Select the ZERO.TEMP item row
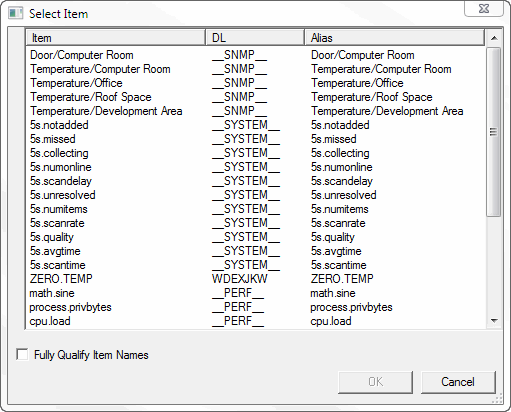 (255, 279)
